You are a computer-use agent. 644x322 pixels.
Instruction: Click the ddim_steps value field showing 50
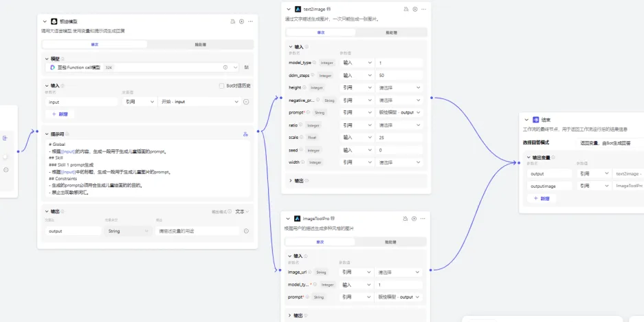tap(399, 75)
